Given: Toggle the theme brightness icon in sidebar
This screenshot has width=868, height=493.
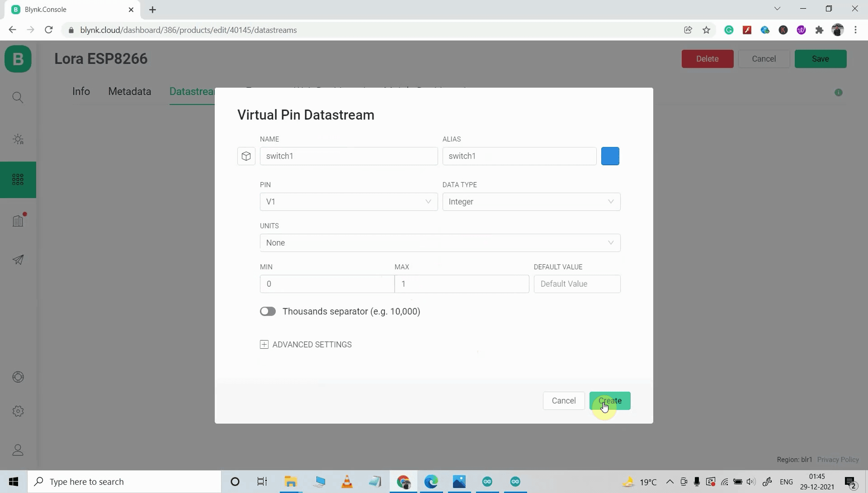Looking at the screenshot, I should [x=18, y=139].
